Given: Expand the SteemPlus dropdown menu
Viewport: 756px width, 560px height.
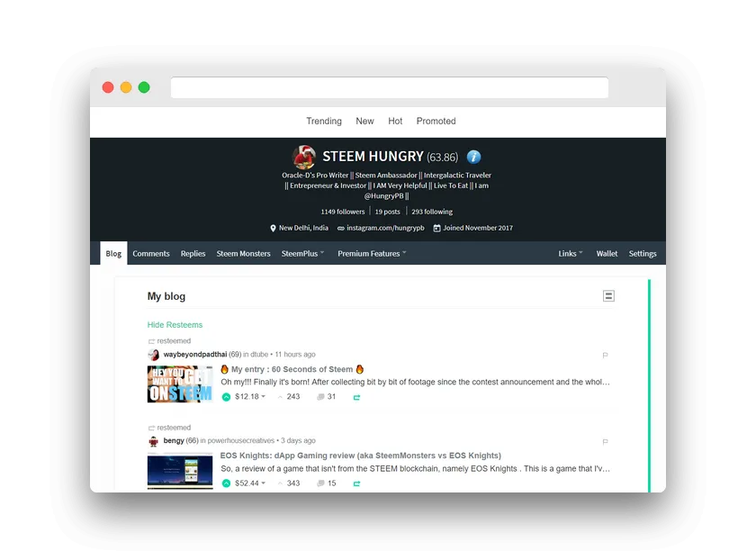Looking at the screenshot, I should click(302, 253).
